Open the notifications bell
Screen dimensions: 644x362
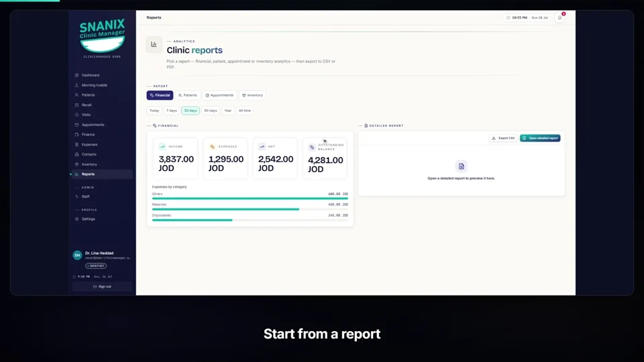click(559, 17)
